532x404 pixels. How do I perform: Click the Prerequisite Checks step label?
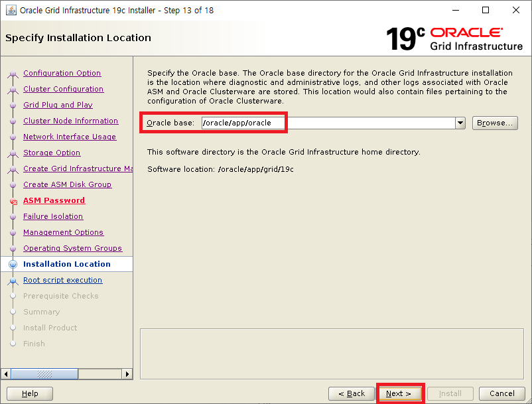[x=61, y=296]
